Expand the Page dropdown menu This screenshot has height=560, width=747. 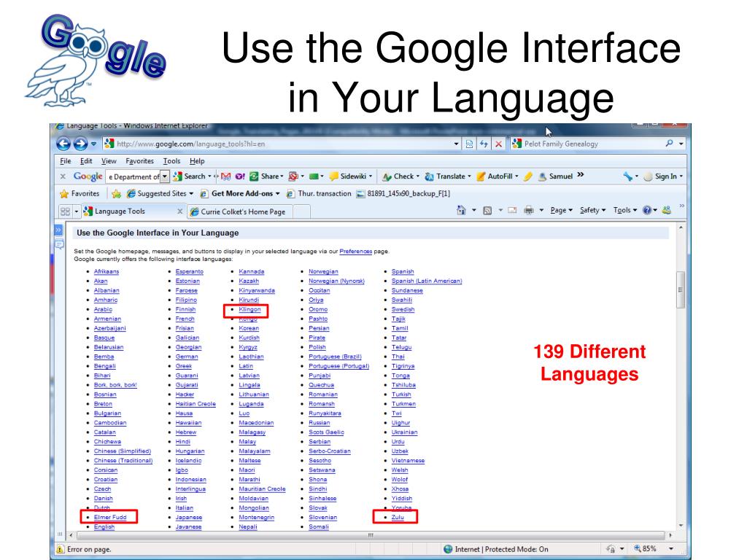point(559,211)
